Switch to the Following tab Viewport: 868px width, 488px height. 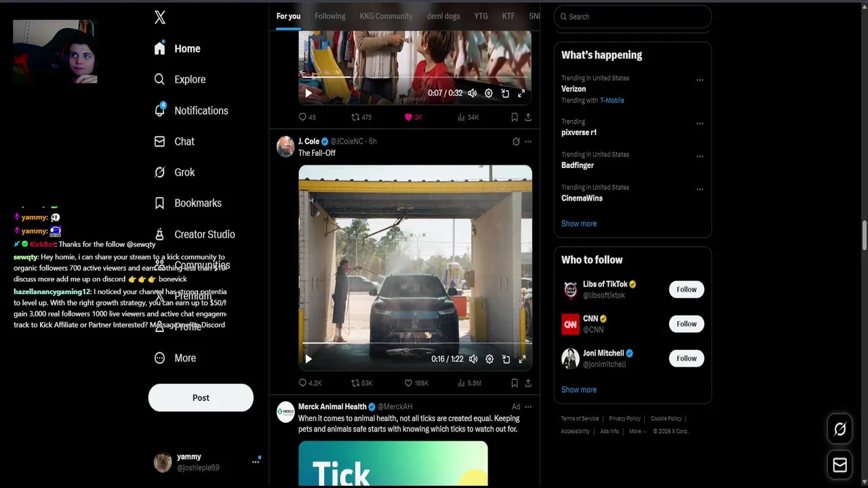tap(330, 16)
